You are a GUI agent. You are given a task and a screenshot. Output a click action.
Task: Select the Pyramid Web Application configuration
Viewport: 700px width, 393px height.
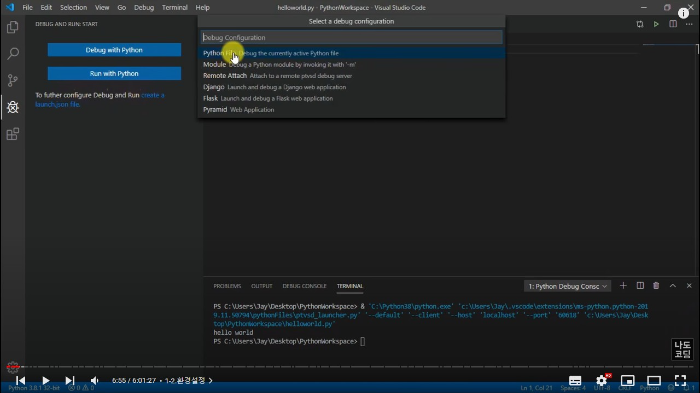352,109
